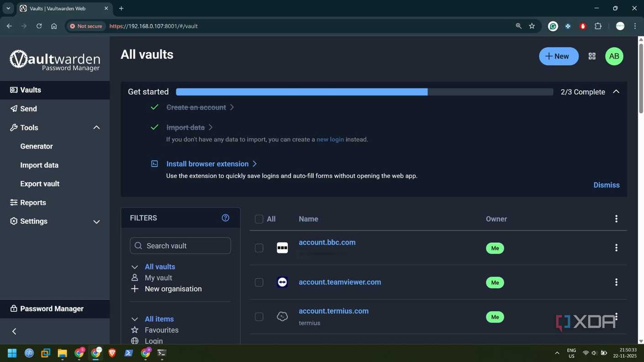Open the browser Extensions puzzle icon
Screen dimensions: 644x362
tap(598, 26)
